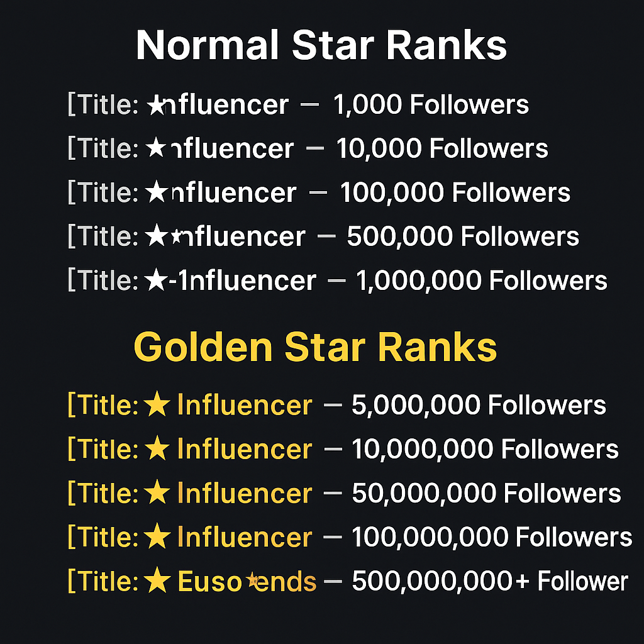Click the gold star beside 50,000,000 Followers
Viewport: 644px width, 644px height.
157,492
